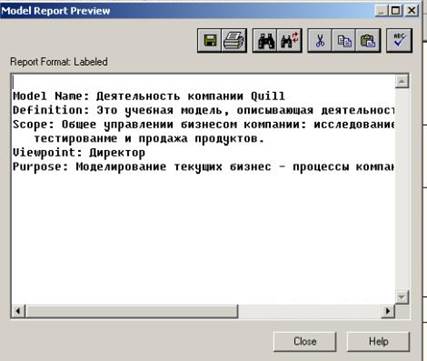Image resolution: width=427 pixels, height=361 pixels.
Task: Click the 'Model Name' line in report
Action: [x=149, y=96]
